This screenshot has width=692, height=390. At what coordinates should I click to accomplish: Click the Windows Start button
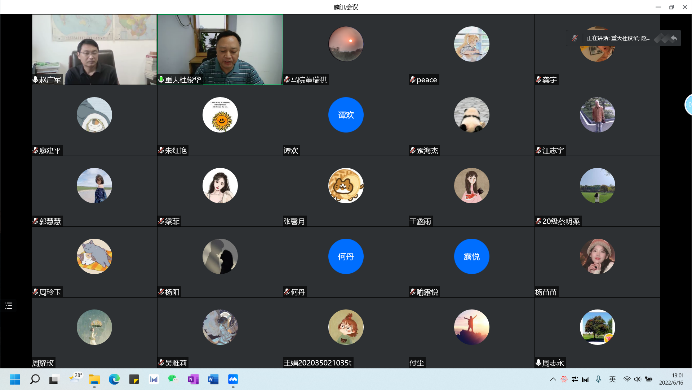pyautogui.click(x=15, y=379)
